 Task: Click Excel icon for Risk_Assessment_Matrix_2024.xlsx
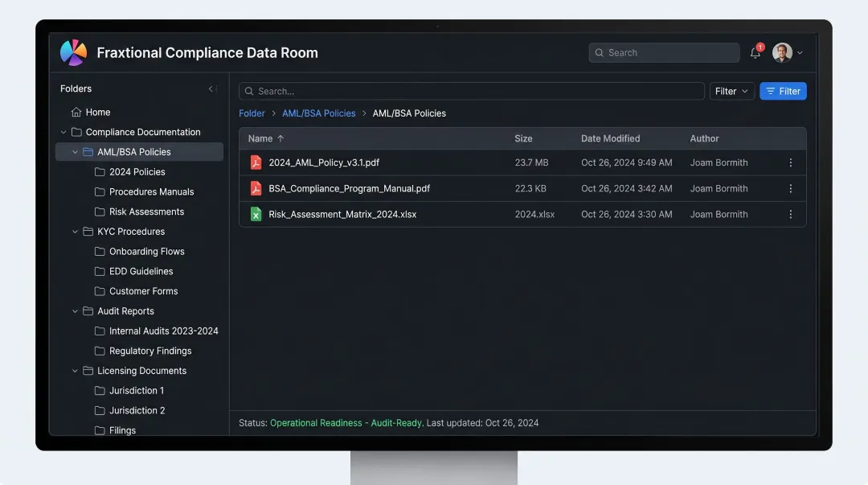click(x=256, y=215)
